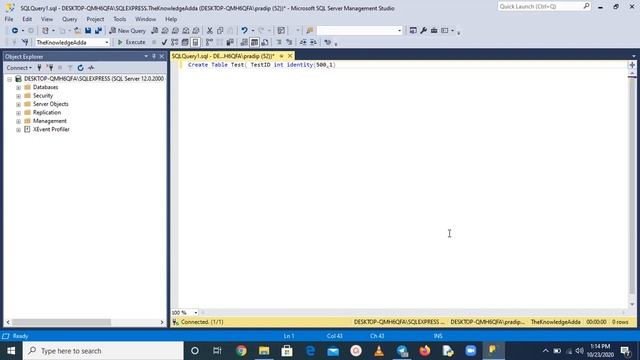The width and height of the screenshot is (640, 360).
Task: Close the SQLQuery1.sql tab
Action: tap(290, 56)
